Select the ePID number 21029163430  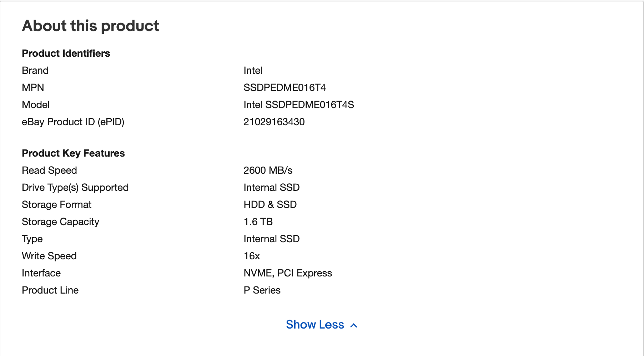[274, 122]
